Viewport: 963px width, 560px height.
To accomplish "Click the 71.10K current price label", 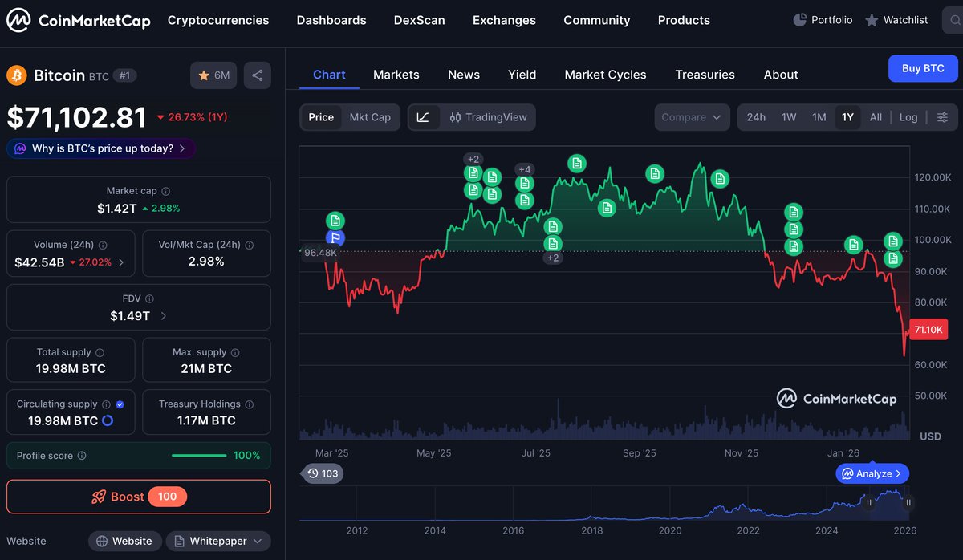I will pyautogui.click(x=928, y=330).
